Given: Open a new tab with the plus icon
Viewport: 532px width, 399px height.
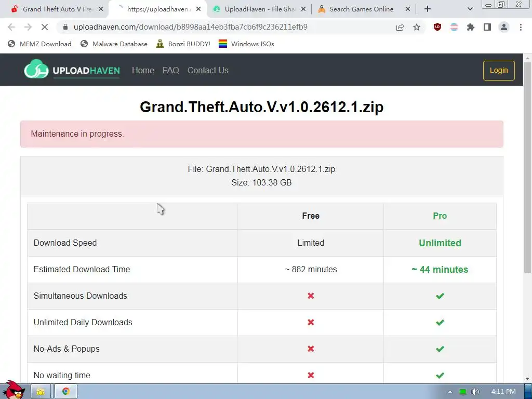Looking at the screenshot, I should click(428, 9).
